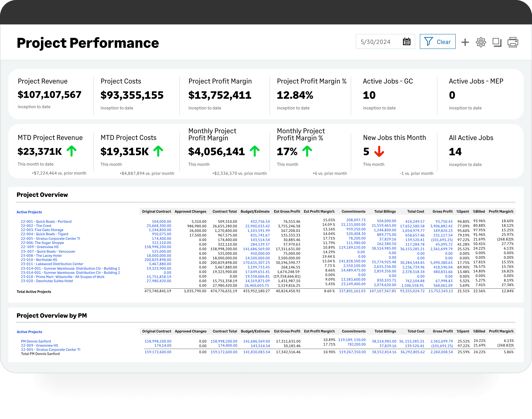Screen dimensions: 532x419
Task: Click Gross Profit header in Overview by PM
Action: [443, 331]
